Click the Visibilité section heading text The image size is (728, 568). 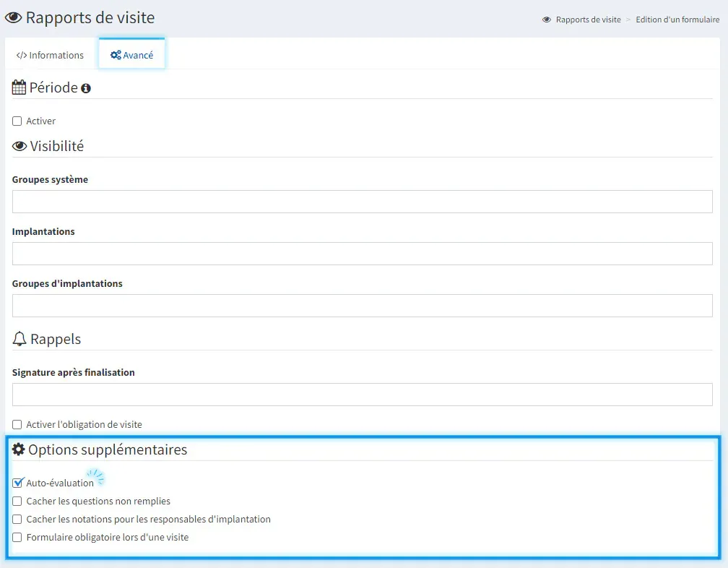[57, 146]
